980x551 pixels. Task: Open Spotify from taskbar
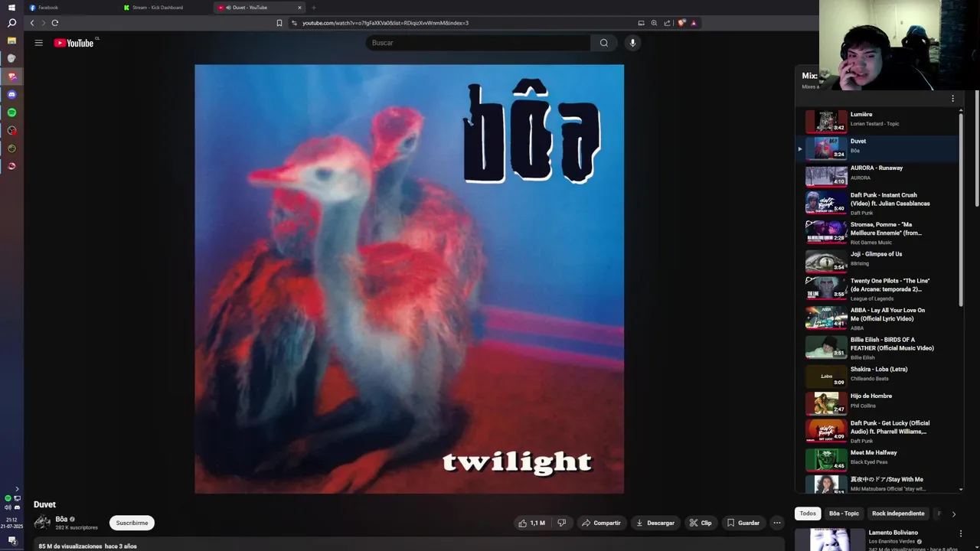(11, 112)
